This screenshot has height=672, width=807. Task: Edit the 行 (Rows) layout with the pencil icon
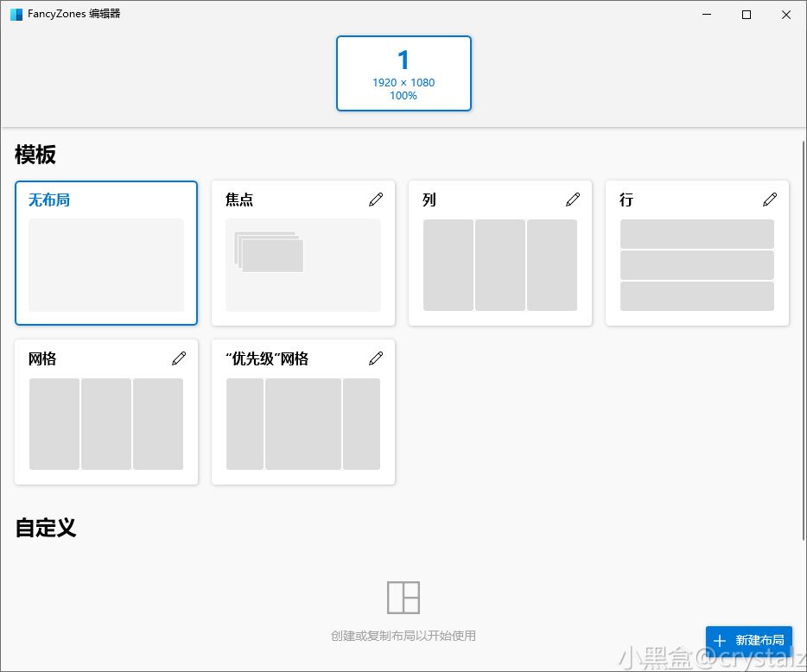click(x=770, y=200)
